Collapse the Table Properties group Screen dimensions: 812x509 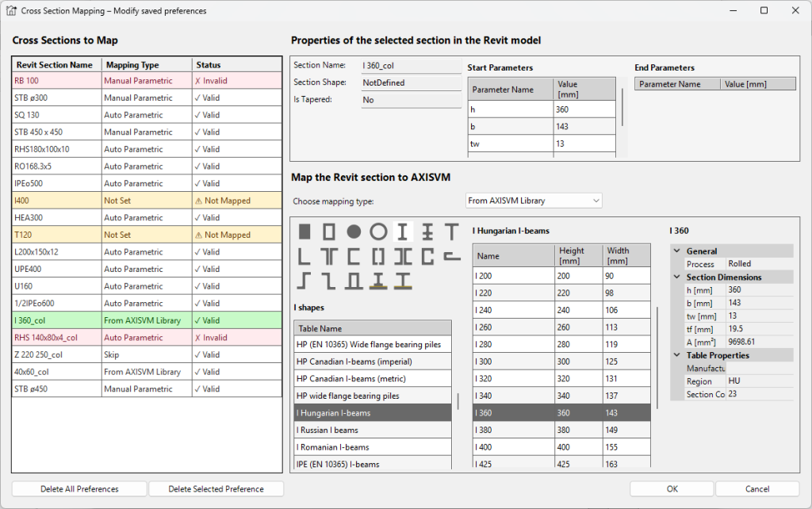click(676, 355)
